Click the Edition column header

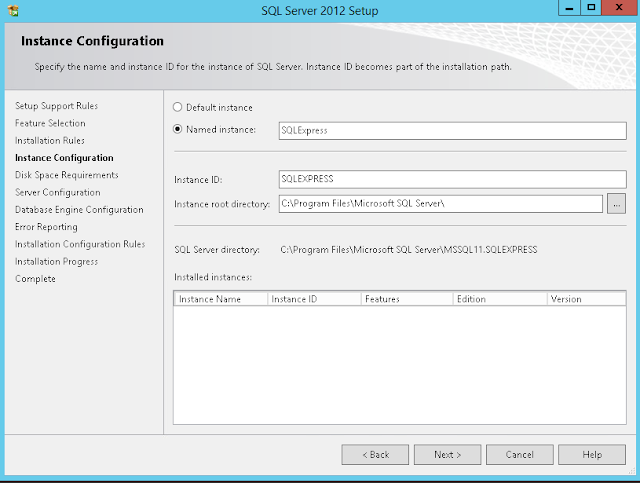(x=500, y=299)
